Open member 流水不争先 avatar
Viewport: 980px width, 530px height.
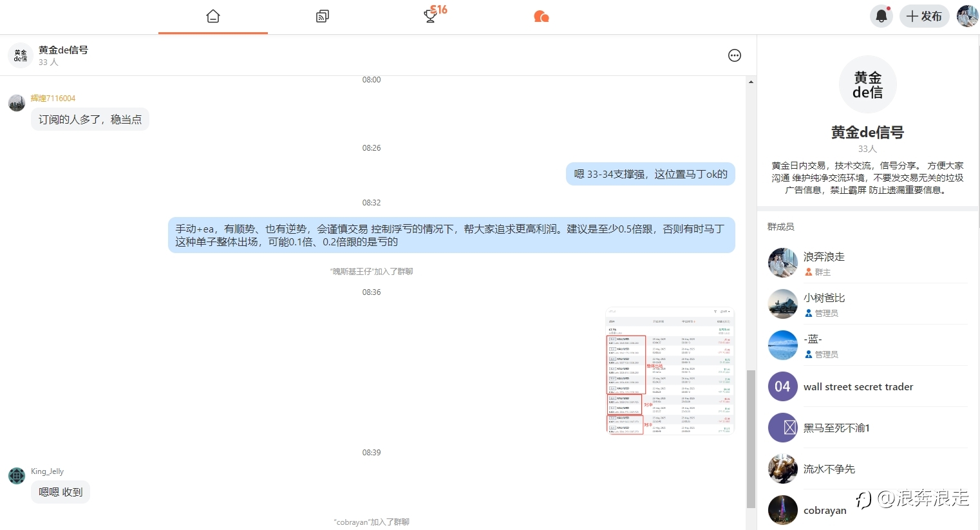[783, 469]
